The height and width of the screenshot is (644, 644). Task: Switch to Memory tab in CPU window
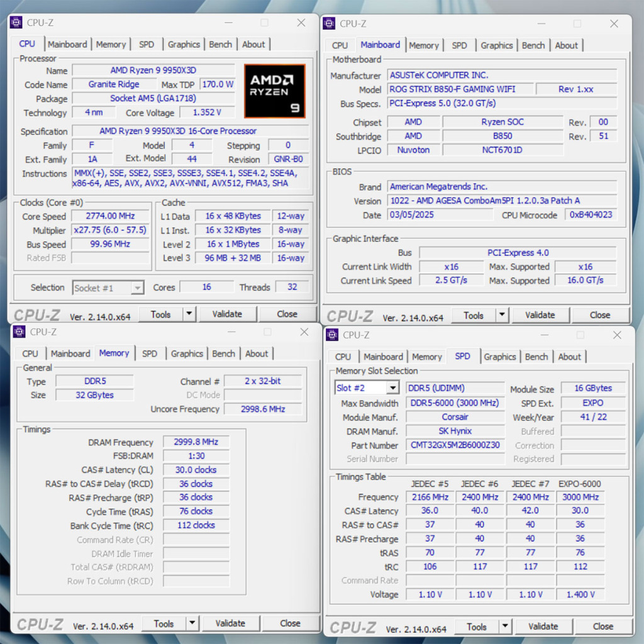(x=111, y=45)
